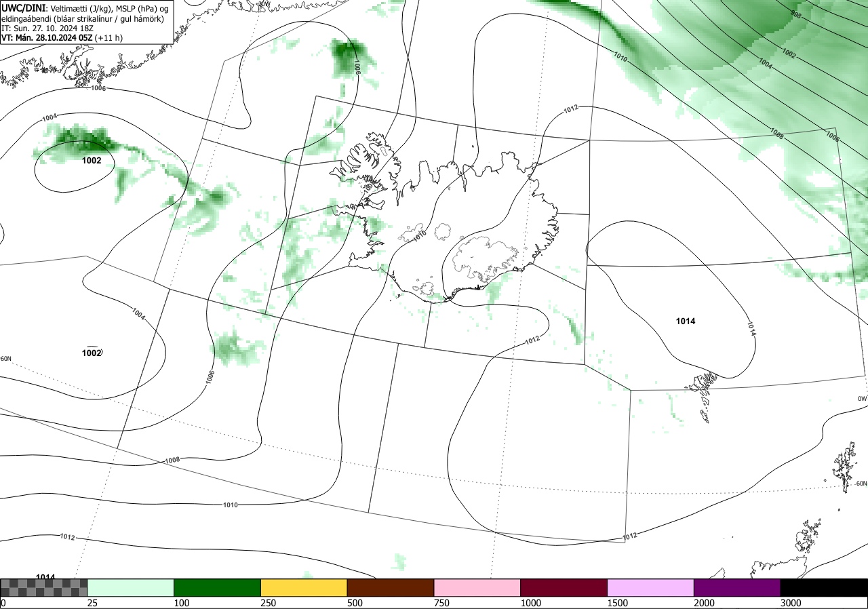Click the "998" isobar label

click(x=796, y=14)
